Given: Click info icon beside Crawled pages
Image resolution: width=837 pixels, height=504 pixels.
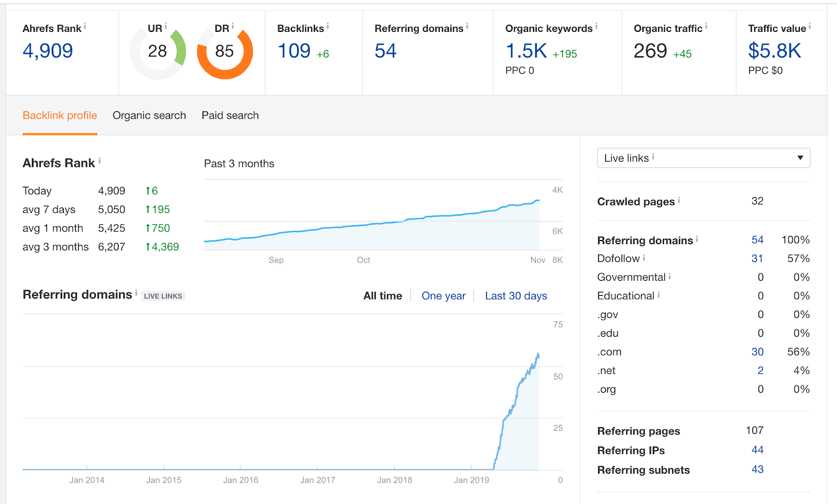Looking at the screenshot, I should (679, 200).
